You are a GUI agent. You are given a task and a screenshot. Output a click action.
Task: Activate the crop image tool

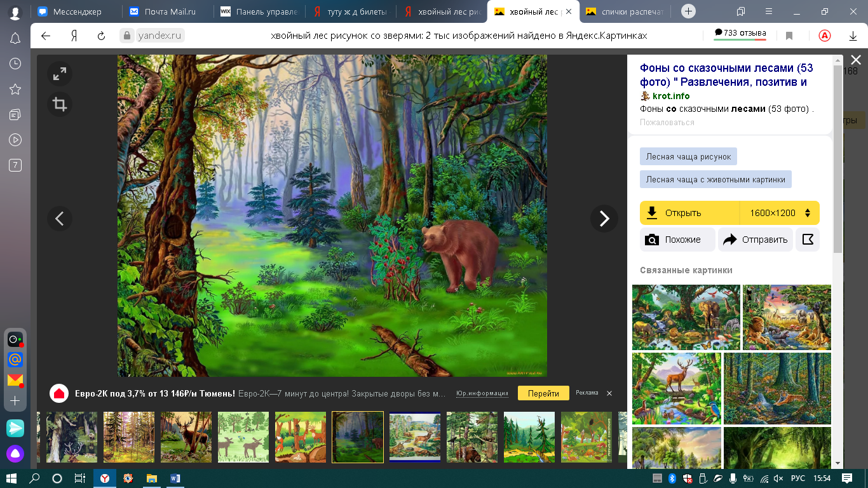point(60,105)
